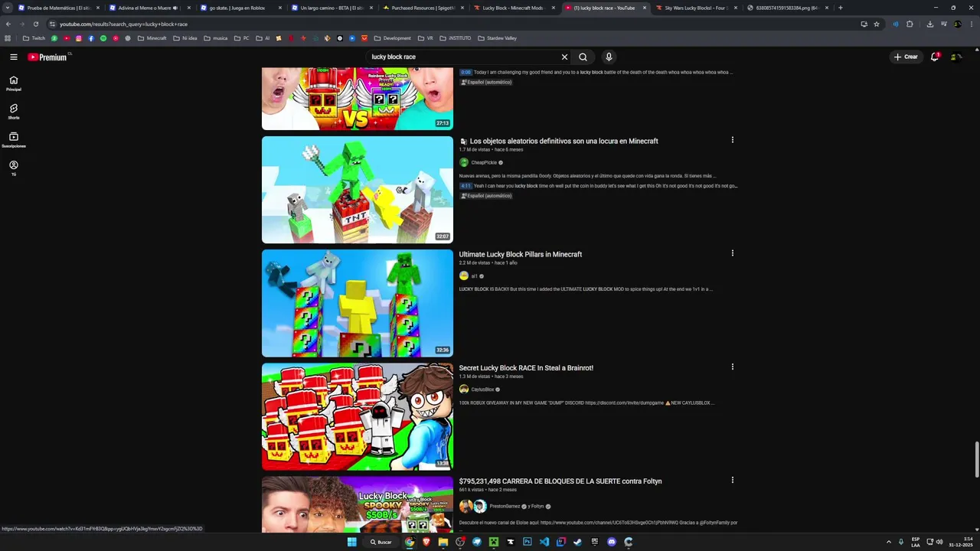Open the Development bookmarks folder

(x=392, y=37)
